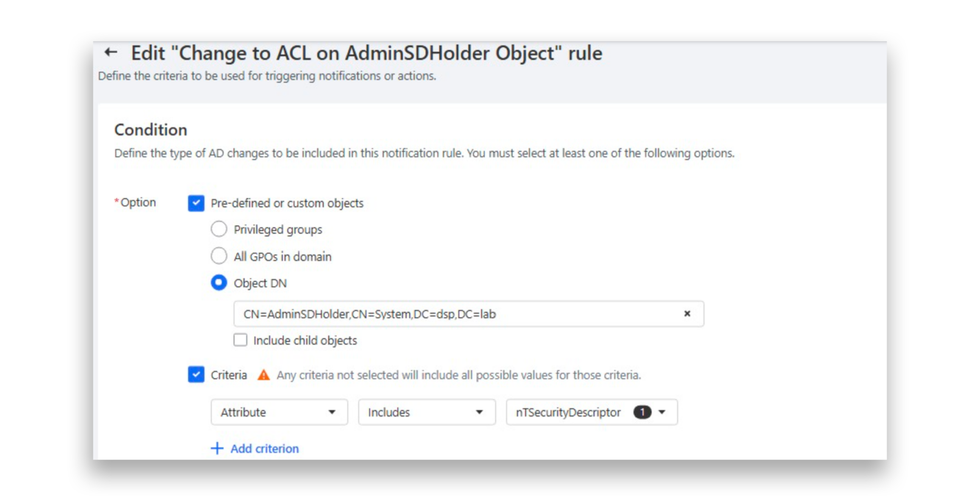Disable the Criteria checkbox
The height and width of the screenshot is (501, 980).
click(196, 375)
